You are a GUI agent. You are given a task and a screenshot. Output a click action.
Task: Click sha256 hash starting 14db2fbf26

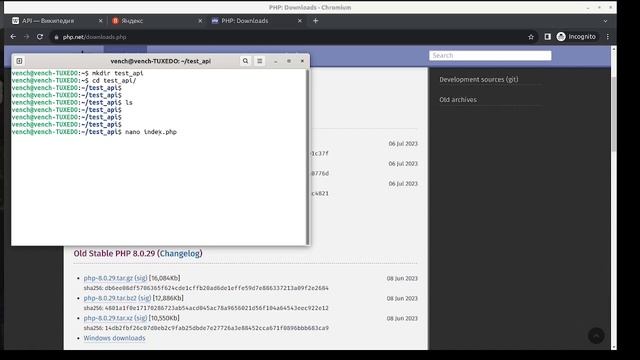pos(216,328)
